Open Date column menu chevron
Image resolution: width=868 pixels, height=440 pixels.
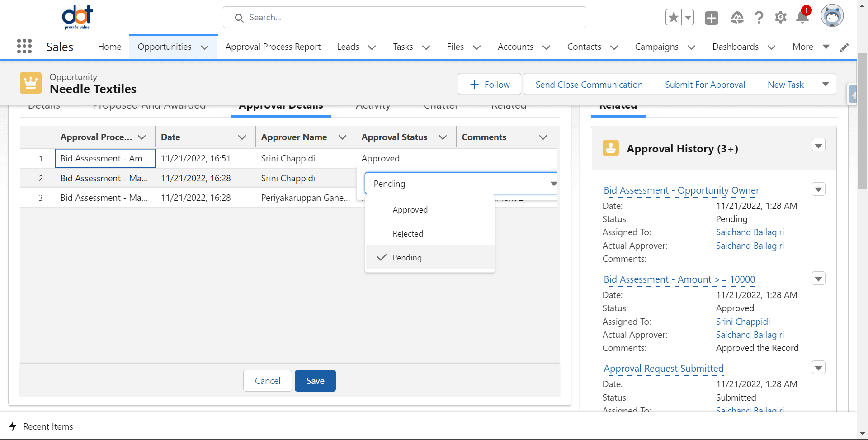242,137
